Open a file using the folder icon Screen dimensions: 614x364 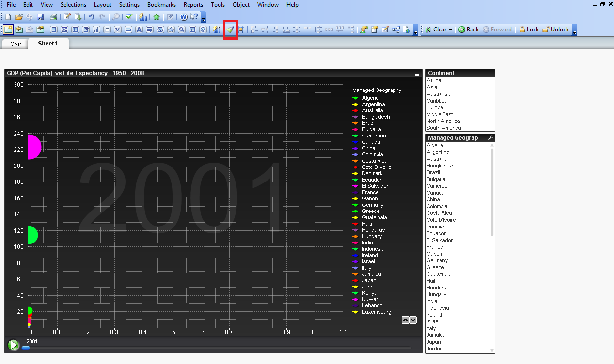tap(19, 17)
